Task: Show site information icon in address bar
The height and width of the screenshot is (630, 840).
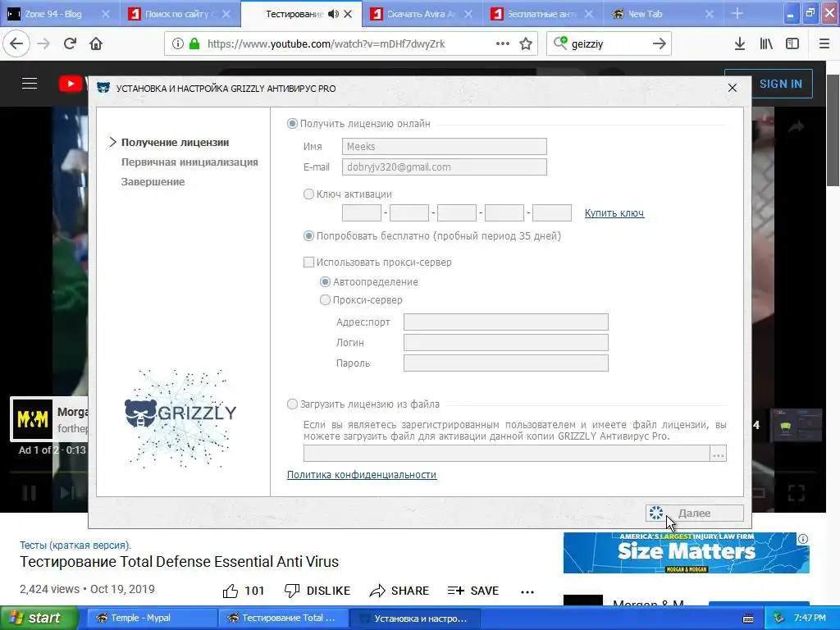Action: 178,44
